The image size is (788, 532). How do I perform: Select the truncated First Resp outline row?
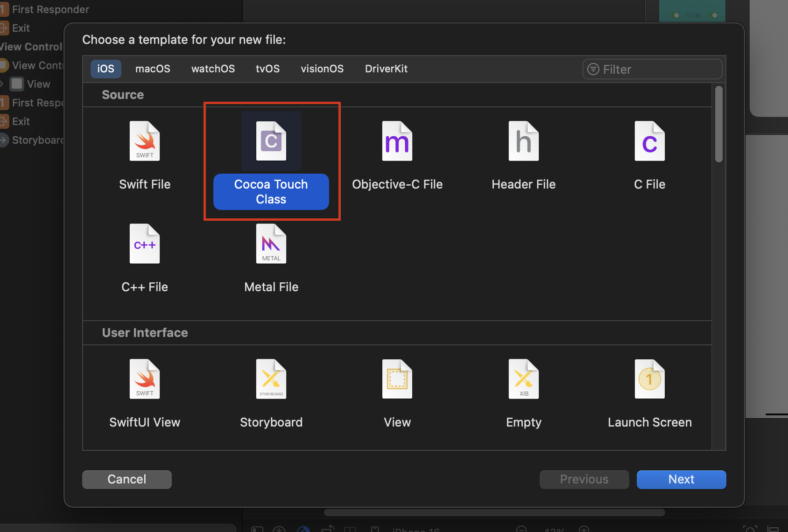(x=32, y=103)
